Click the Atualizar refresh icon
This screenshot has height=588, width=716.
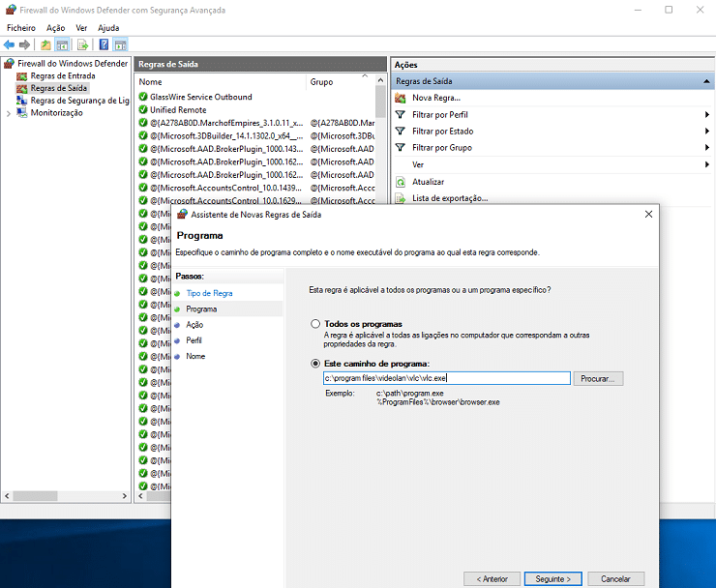click(402, 182)
